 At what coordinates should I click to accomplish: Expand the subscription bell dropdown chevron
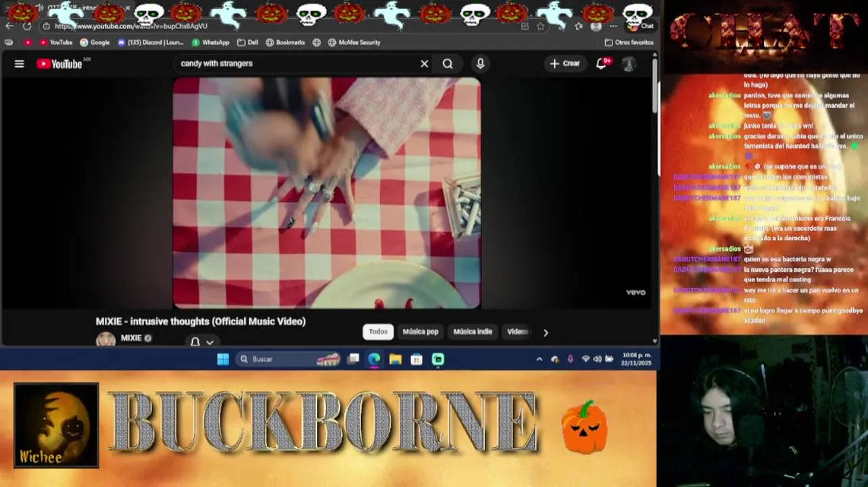pyautogui.click(x=210, y=342)
